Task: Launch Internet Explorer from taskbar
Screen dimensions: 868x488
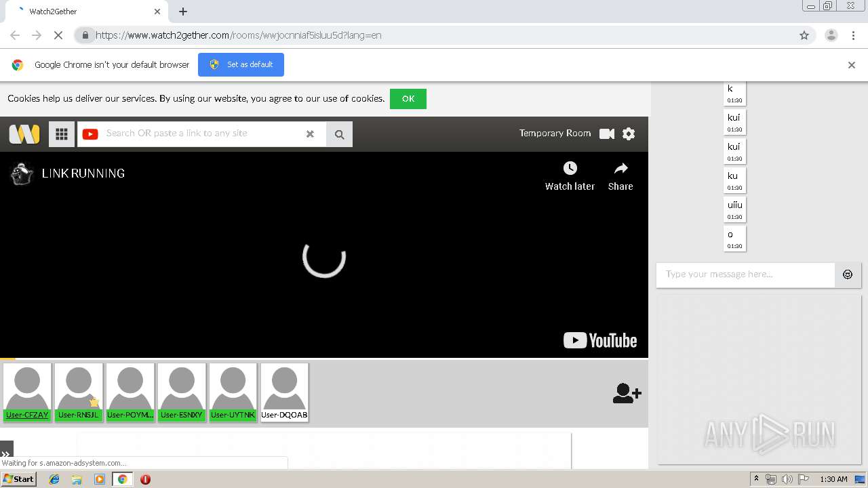Action: (x=54, y=479)
